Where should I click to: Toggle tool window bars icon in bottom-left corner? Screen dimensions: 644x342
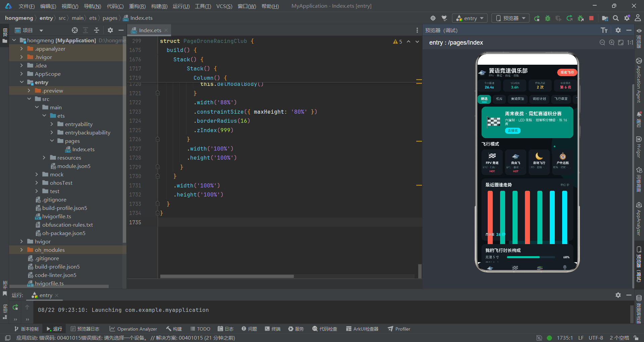click(8, 338)
